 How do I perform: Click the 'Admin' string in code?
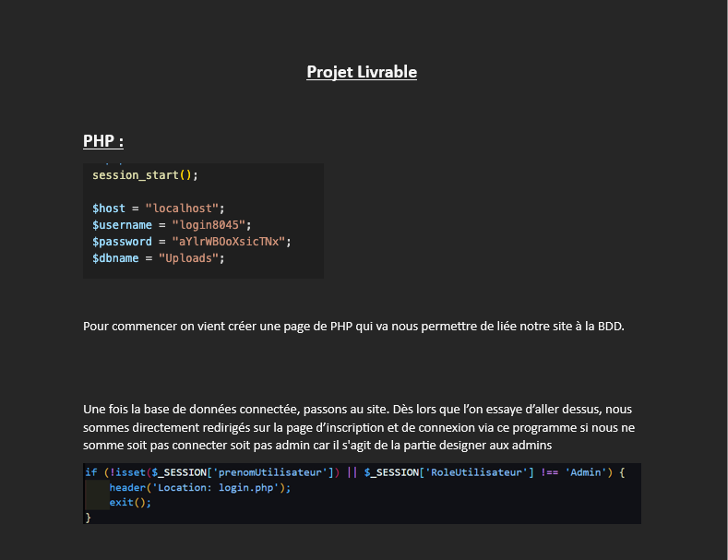586,472
